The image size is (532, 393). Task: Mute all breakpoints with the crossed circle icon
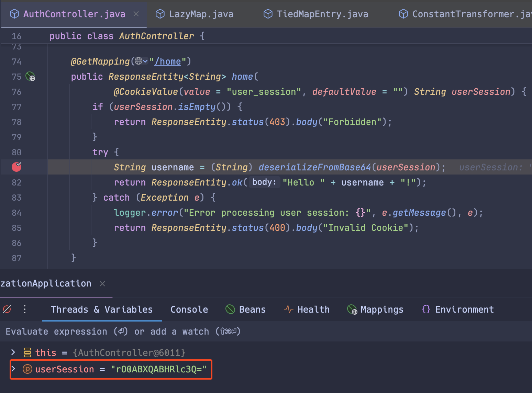coord(7,309)
